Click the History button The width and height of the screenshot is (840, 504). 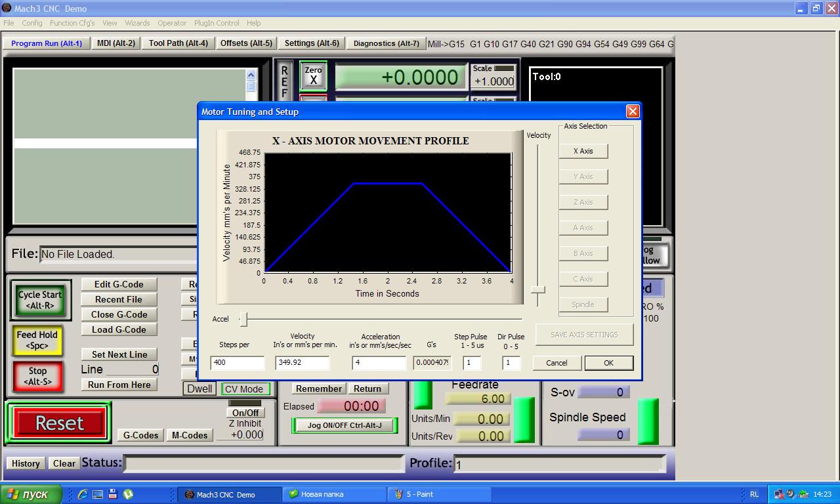click(26, 463)
